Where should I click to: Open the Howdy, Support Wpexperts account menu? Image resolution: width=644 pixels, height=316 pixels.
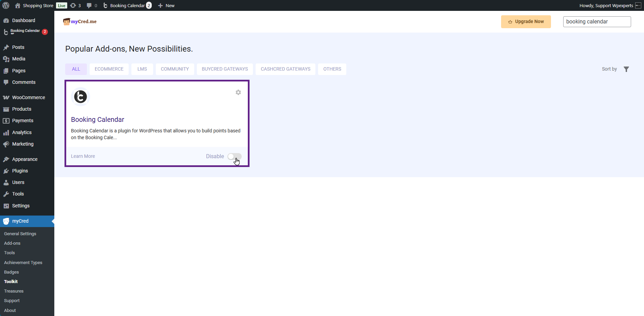[x=606, y=5]
